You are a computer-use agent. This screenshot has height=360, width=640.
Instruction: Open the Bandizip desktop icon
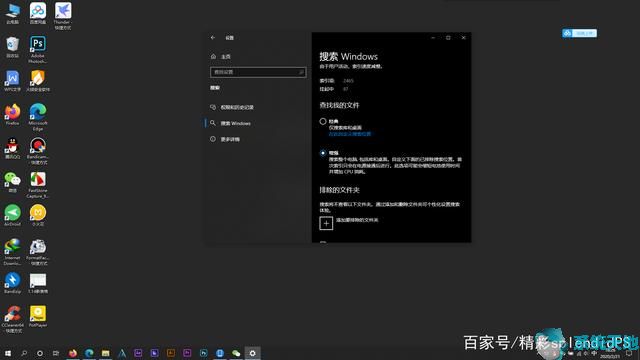pos(13,283)
